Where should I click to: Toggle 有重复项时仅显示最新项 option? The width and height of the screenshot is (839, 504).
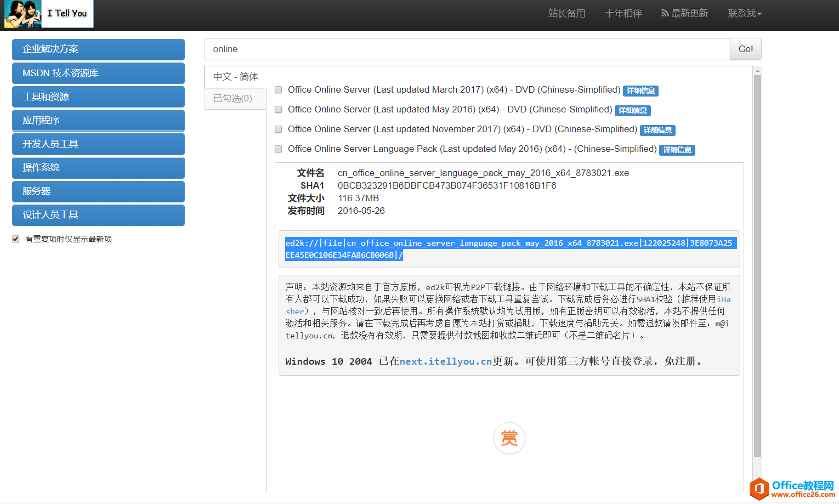15,238
